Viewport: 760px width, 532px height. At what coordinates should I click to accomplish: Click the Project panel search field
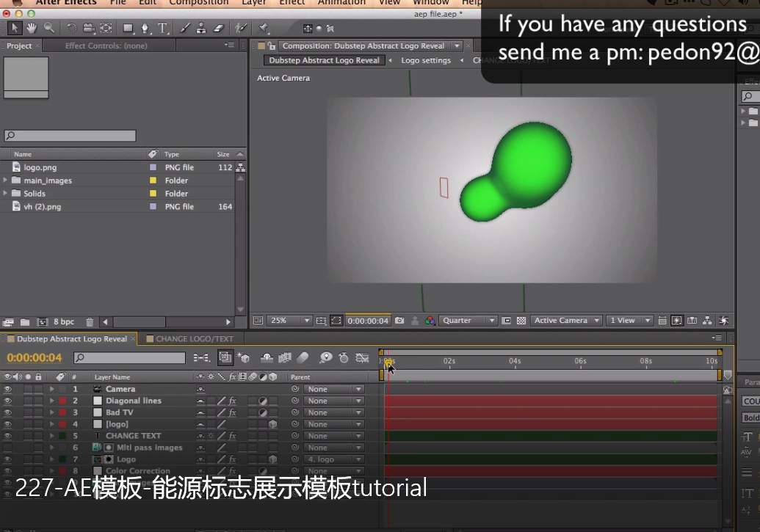(70, 136)
